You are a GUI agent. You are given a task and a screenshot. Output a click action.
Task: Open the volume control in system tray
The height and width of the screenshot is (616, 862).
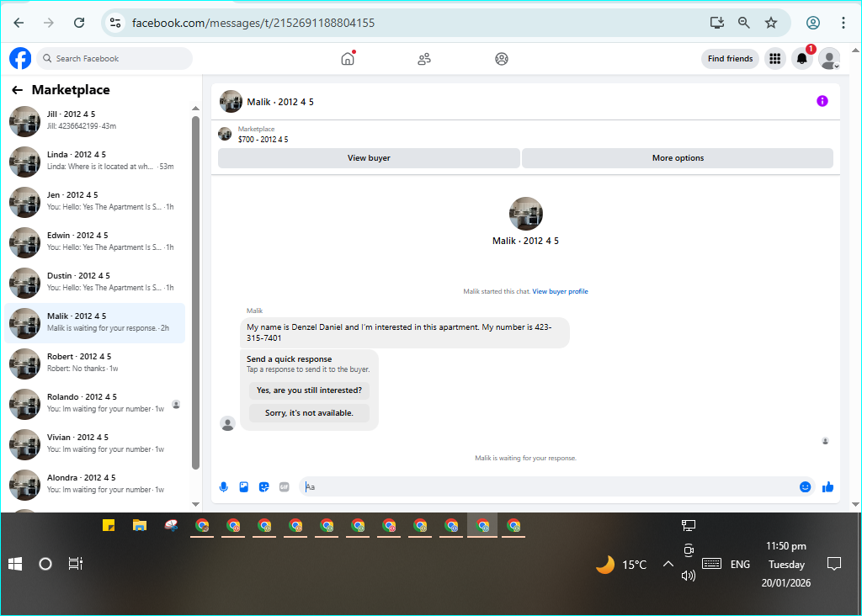pos(689,576)
